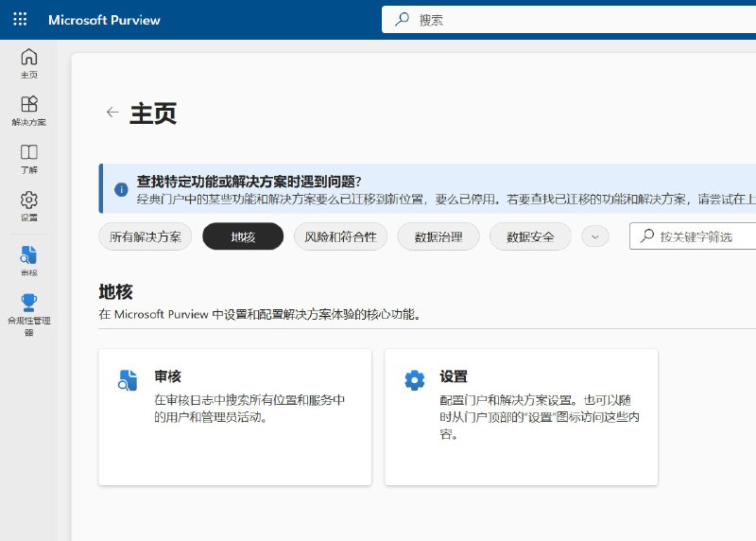The height and width of the screenshot is (541, 756).
Task: Select the 数据安全 filter tab
Action: pos(530,236)
